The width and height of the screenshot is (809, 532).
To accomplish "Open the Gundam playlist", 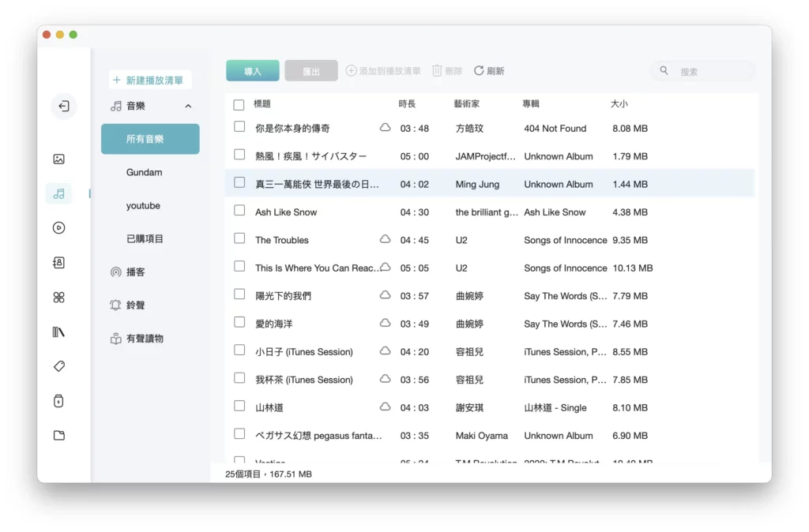I will 144,172.
